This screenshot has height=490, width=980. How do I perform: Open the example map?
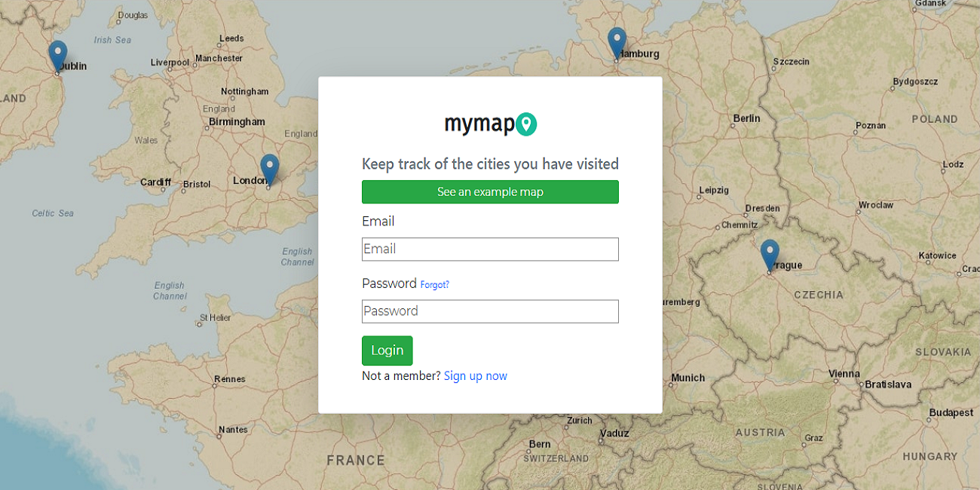click(490, 191)
